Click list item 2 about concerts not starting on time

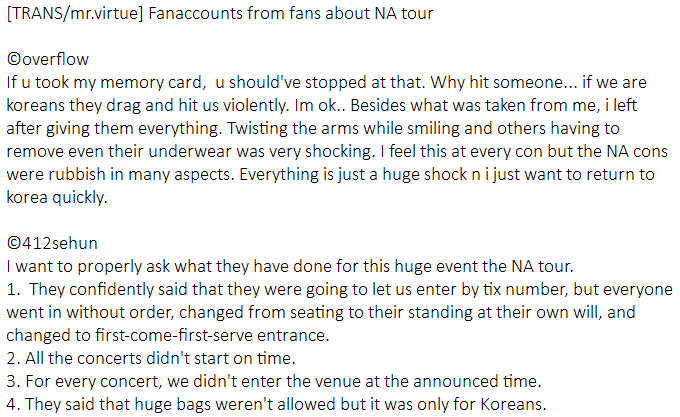coord(160,358)
